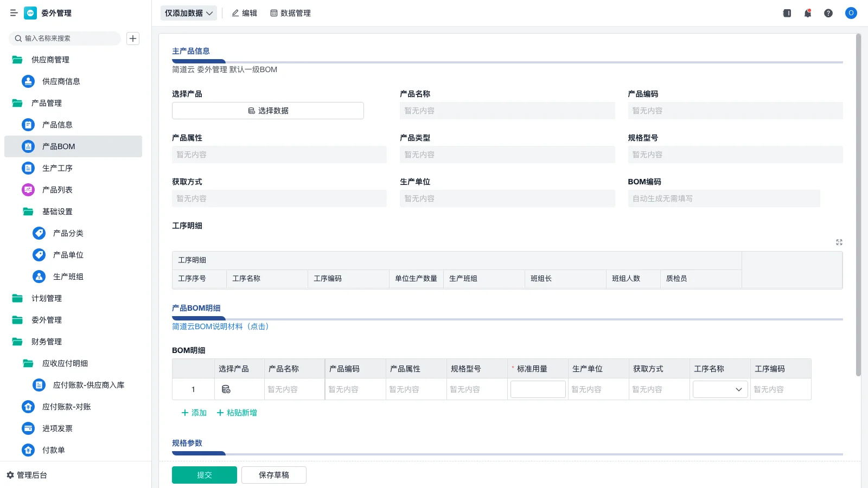Open 生产班组 under 基础设置
This screenshot has width=868, height=488.
coord(67,277)
